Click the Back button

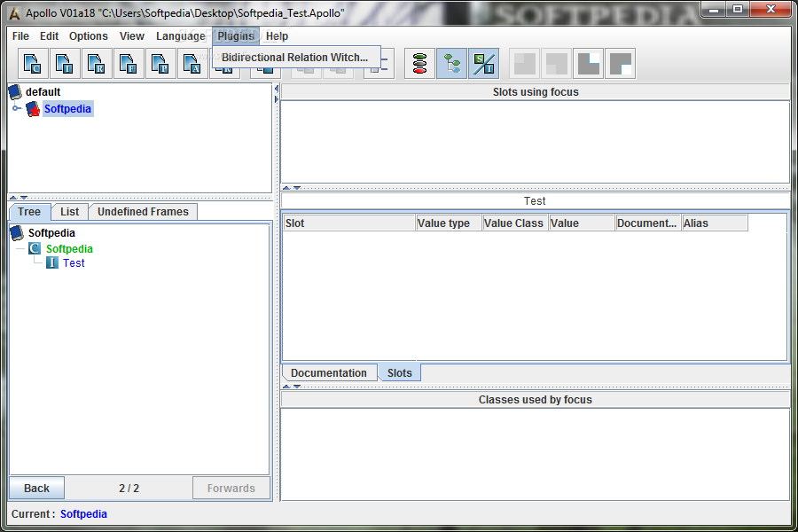point(36,489)
